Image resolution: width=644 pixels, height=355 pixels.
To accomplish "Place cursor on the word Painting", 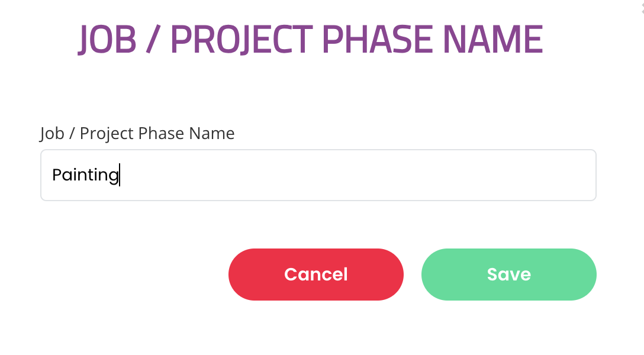I will (85, 175).
